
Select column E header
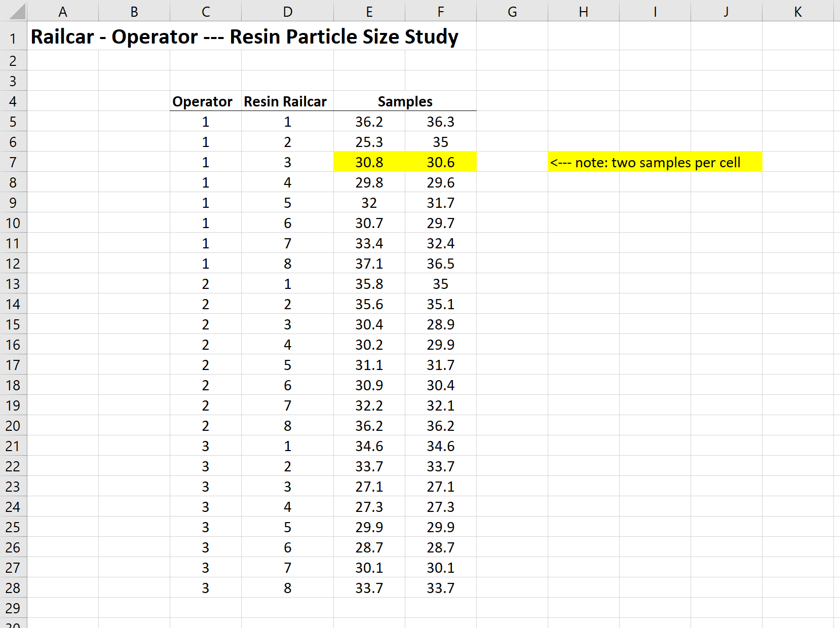pyautogui.click(x=369, y=11)
